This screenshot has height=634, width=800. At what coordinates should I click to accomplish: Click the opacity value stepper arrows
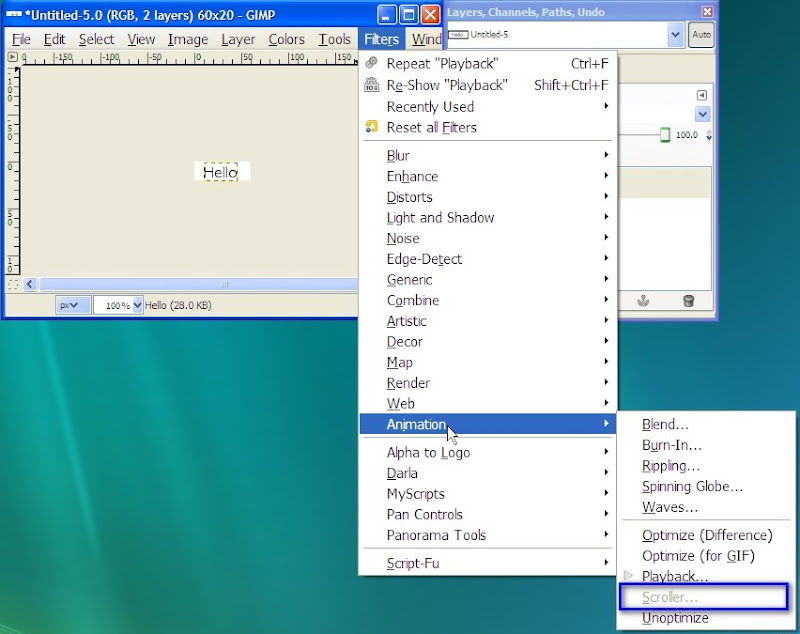coord(709,135)
